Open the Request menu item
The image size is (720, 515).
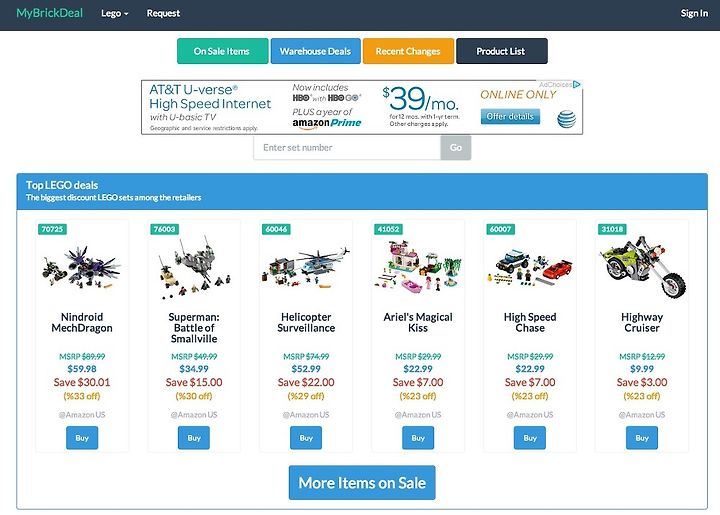tap(163, 13)
